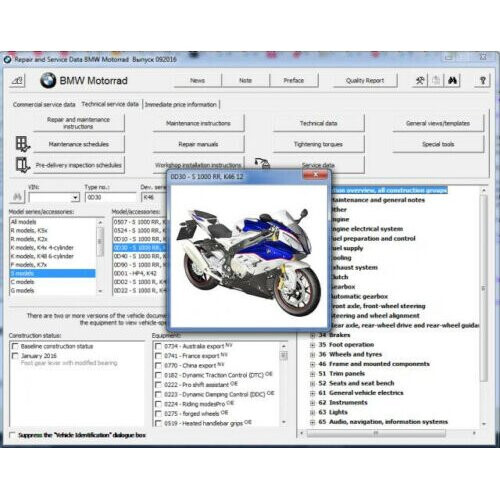Screen dimensions: 500x500
Task: Open Tightening torques
Action: tap(318, 144)
